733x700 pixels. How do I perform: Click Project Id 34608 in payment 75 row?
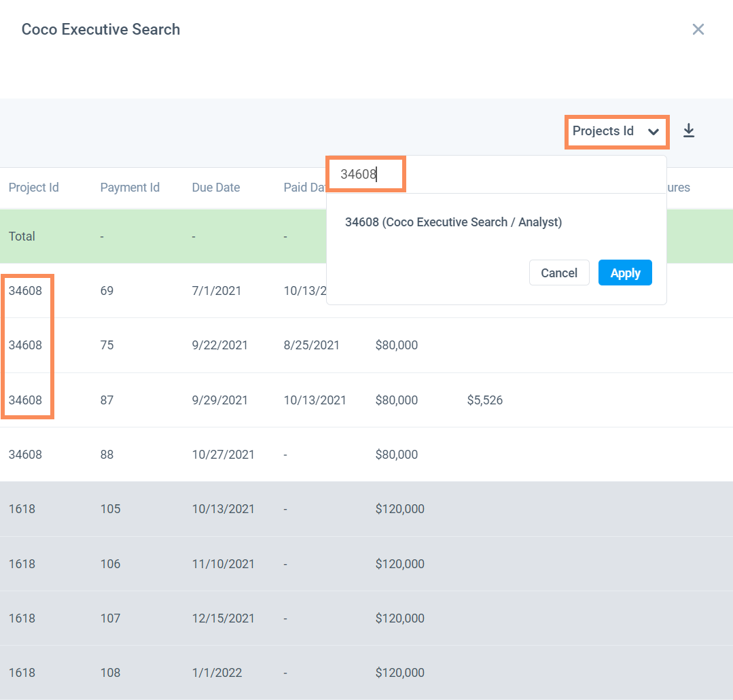tap(25, 345)
